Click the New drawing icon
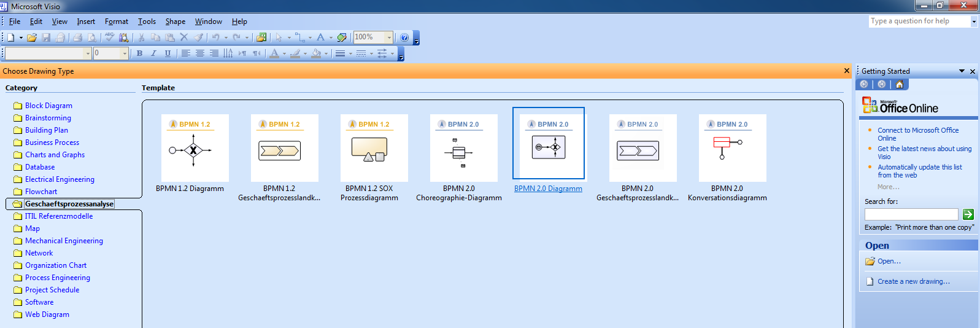Image resolution: width=980 pixels, height=328 pixels. point(10,37)
